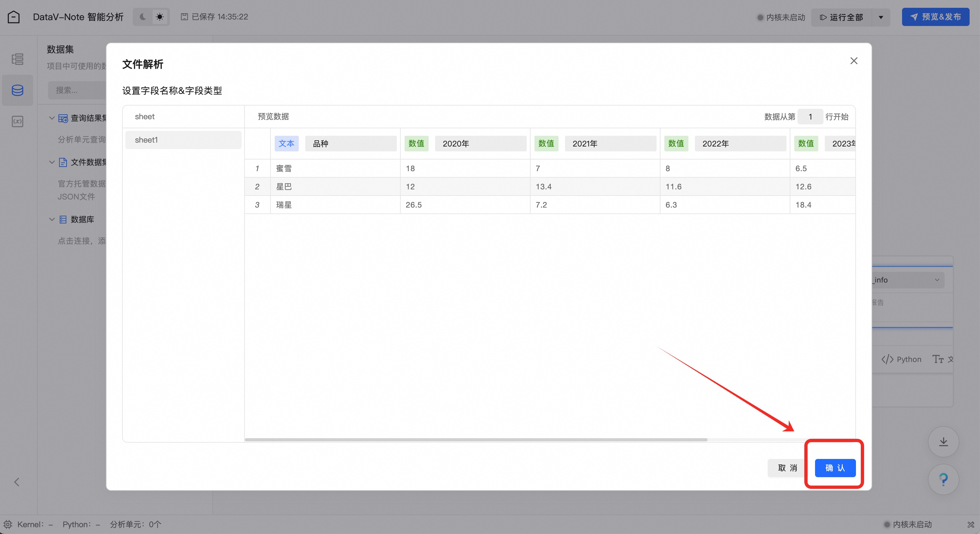Click the kernel chip icon in status bar

7,524
